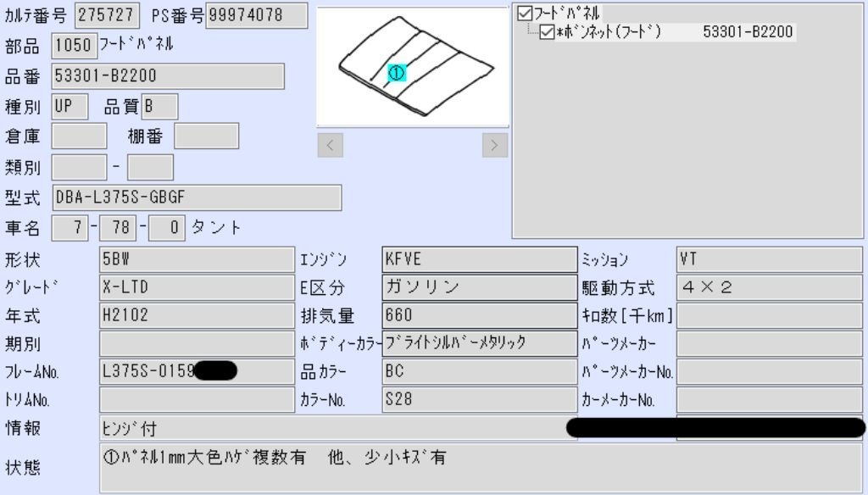868x495 pixels.
Task: Click the next image arrow button
Action: pyautogui.click(x=494, y=145)
